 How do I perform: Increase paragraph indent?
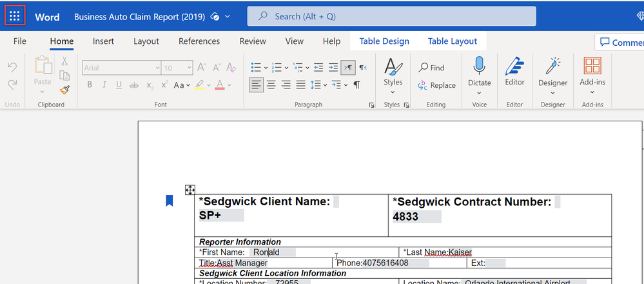[333, 67]
